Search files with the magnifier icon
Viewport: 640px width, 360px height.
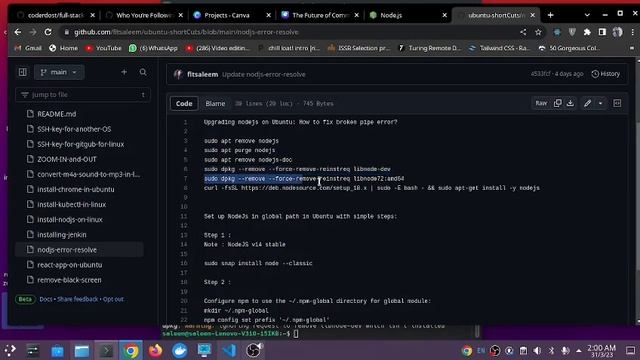click(x=143, y=72)
